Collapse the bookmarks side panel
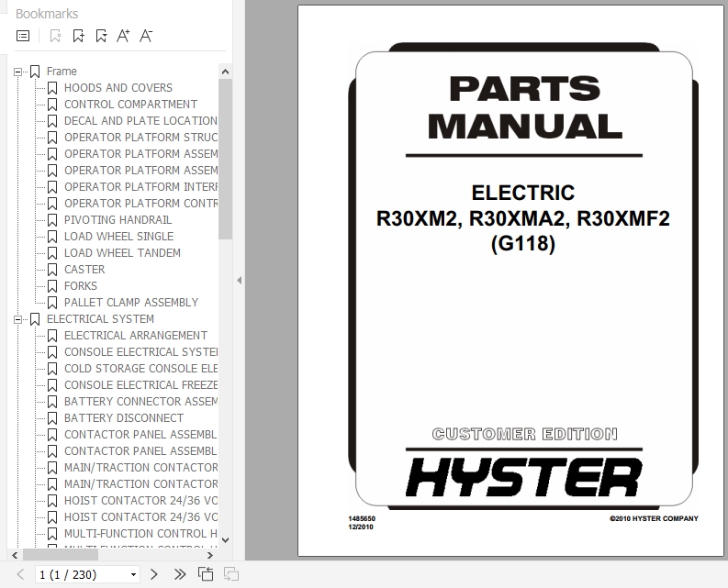 [239, 281]
